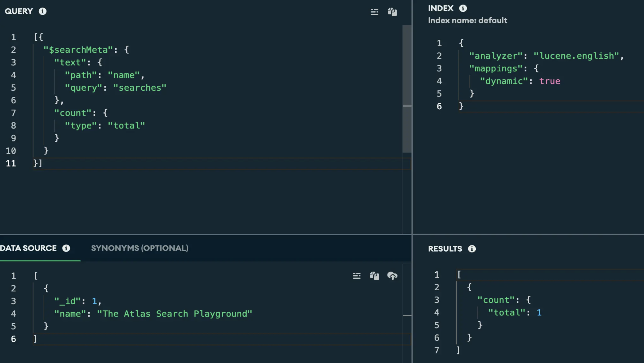This screenshot has width=644, height=363.
Task: Format the query editor code
Action: point(374,12)
